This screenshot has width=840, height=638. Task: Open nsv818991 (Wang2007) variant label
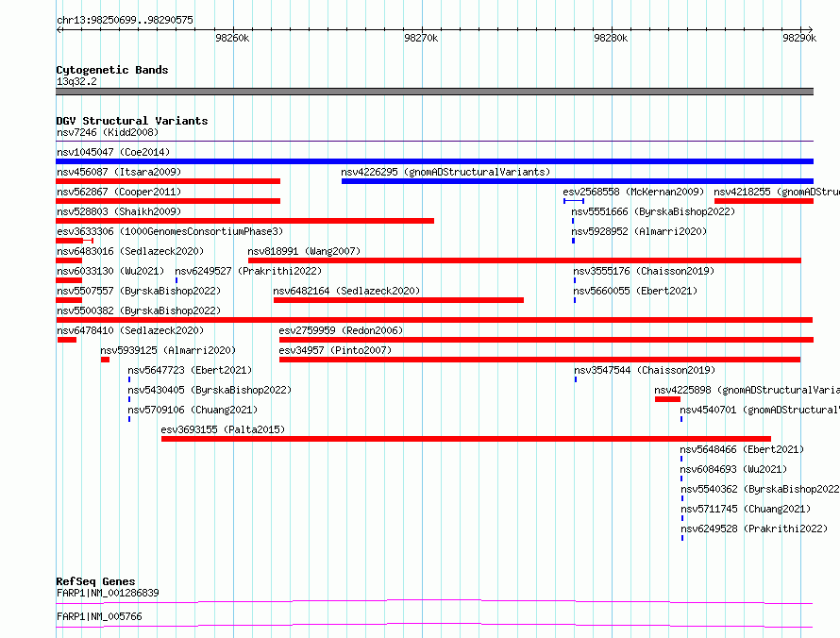pyautogui.click(x=304, y=251)
